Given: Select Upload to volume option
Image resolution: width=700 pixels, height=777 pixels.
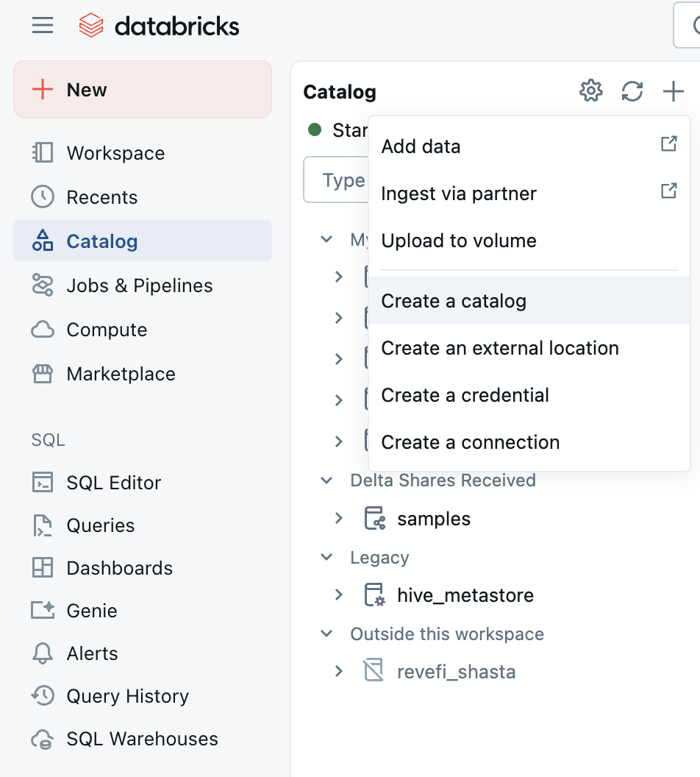Looking at the screenshot, I should click(459, 241).
